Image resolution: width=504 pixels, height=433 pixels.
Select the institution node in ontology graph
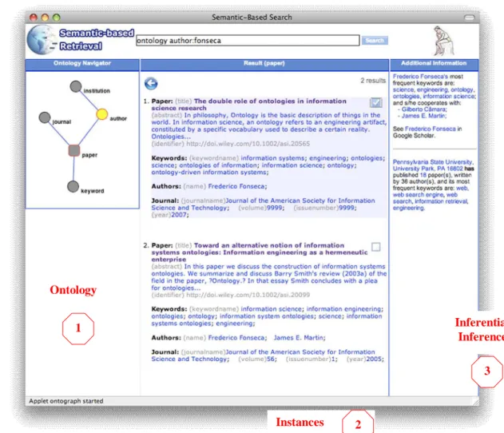coord(76,86)
